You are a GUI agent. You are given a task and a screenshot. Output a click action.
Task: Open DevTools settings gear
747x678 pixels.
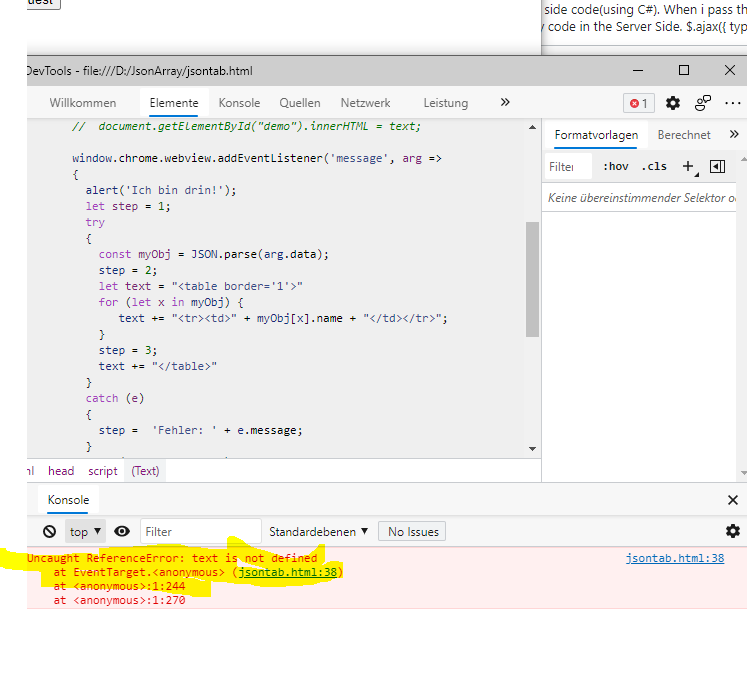click(673, 103)
